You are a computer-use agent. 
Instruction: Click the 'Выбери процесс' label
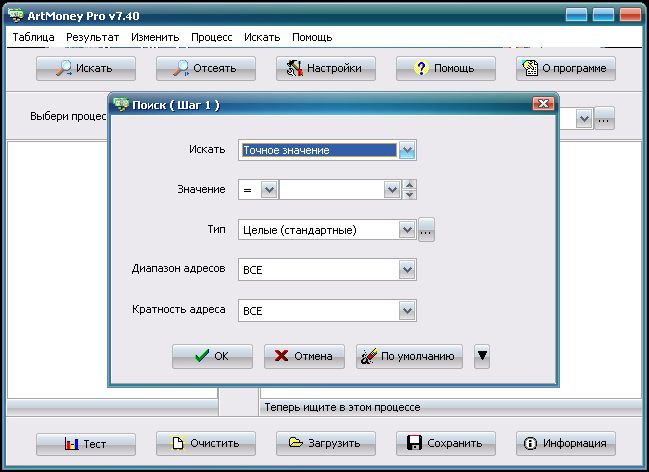(68, 116)
